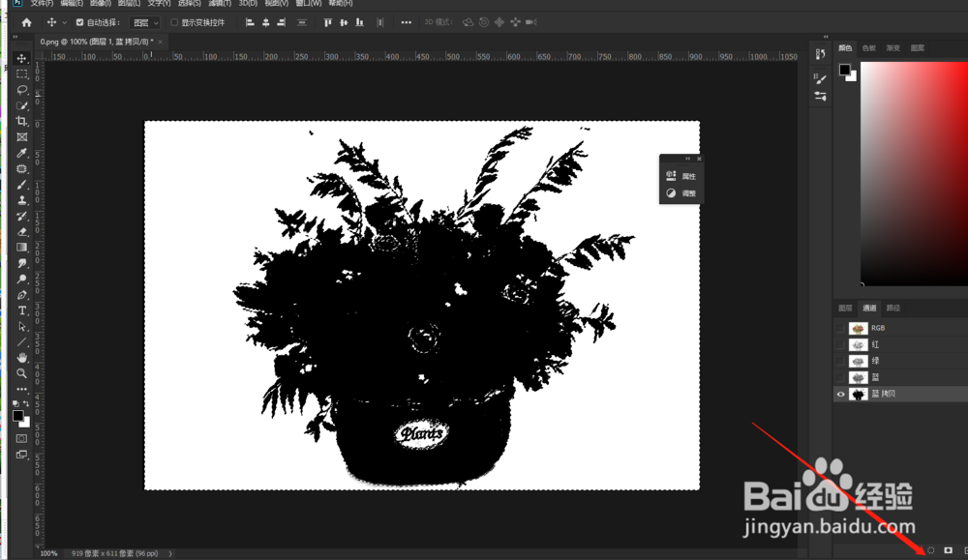
Task: Align bottom edges in options bar
Action: (359, 23)
